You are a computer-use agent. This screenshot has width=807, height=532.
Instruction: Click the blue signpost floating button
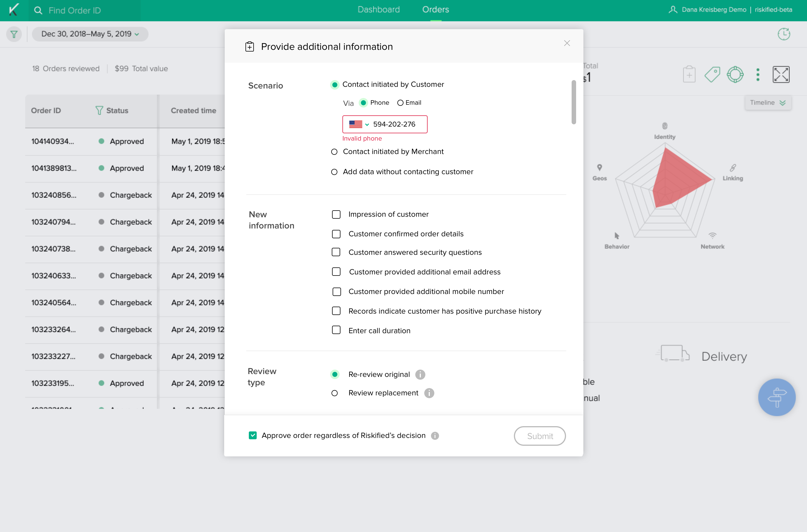(777, 397)
